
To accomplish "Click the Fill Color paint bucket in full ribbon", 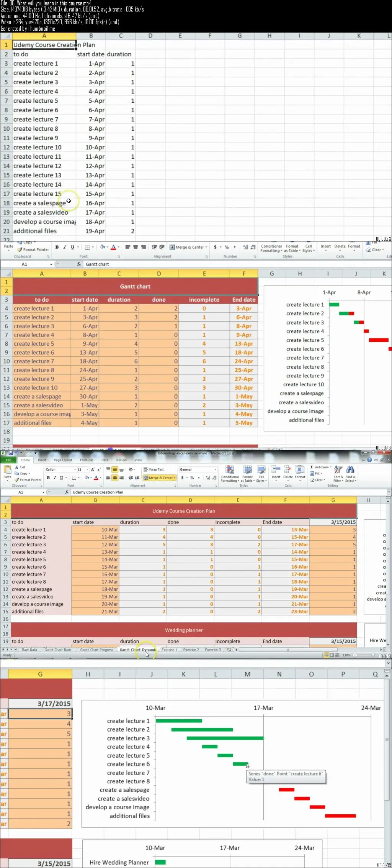I will click(x=87, y=478).
